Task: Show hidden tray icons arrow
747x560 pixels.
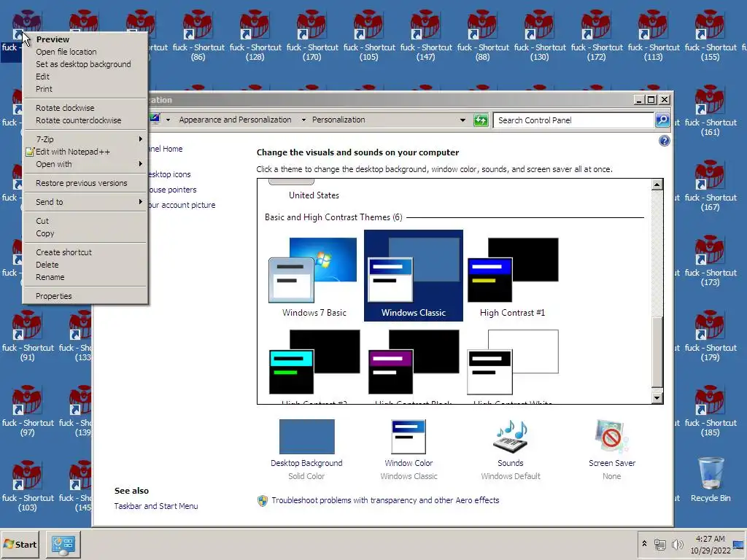Action: [645, 543]
